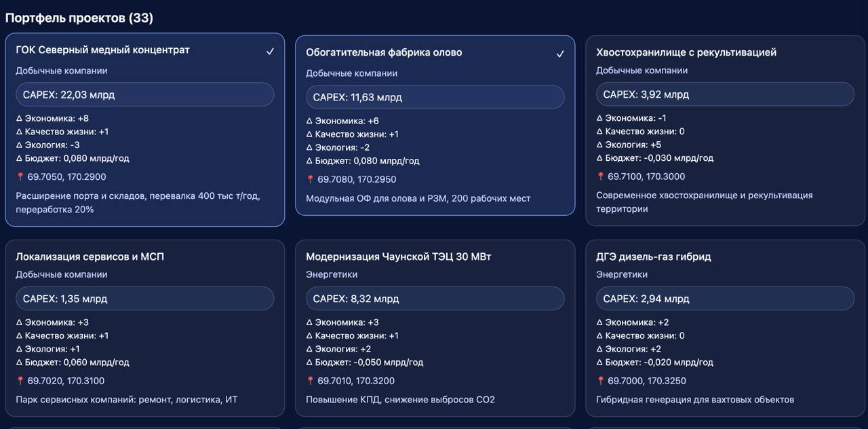Click the CAPEX: 8,32 млрд field
Screen dimensions: 868x429
(435, 299)
